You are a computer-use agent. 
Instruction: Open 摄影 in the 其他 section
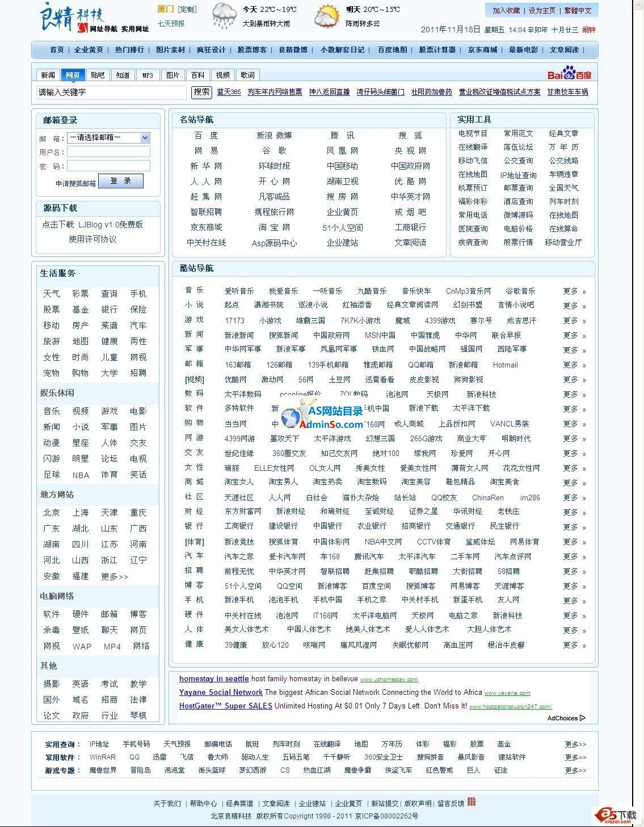pos(52,684)
